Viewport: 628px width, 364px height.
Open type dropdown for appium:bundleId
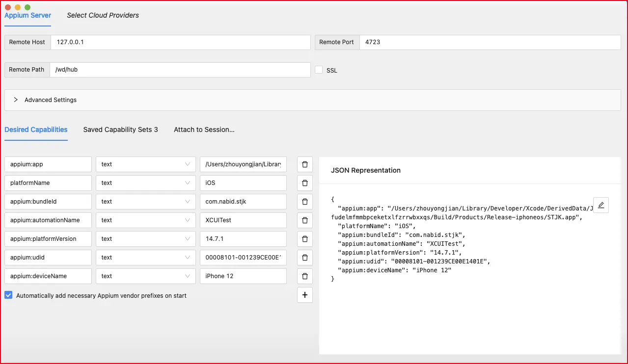146,202
